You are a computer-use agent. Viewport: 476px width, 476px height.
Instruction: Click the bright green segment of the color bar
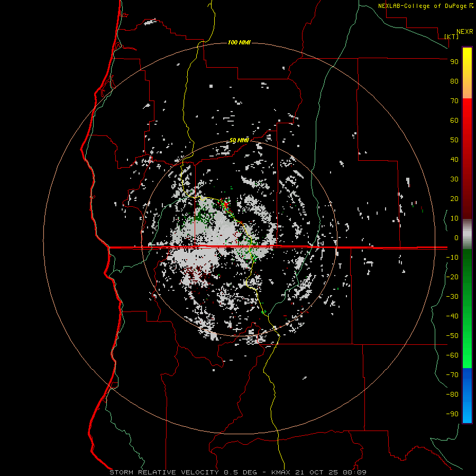click(467, 308)
